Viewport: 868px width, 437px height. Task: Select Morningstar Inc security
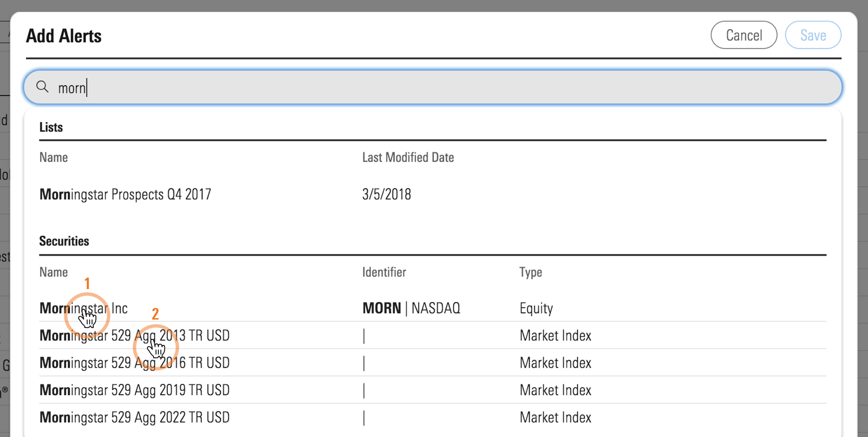coord(84,308)
